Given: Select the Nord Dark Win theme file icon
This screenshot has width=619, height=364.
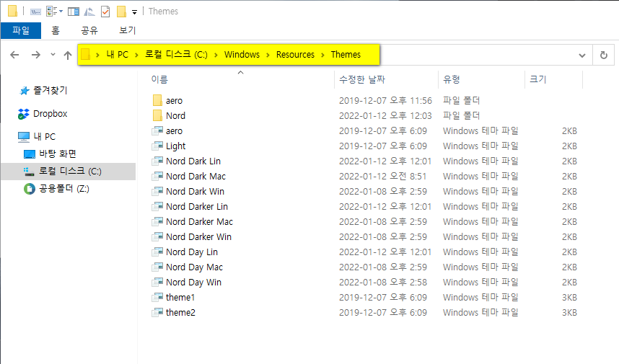Looking at the screenshot, I should coord(157,191).
